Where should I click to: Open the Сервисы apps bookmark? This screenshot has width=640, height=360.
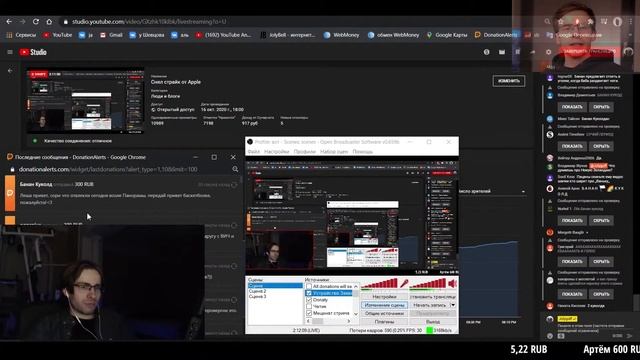pos(21,35)
